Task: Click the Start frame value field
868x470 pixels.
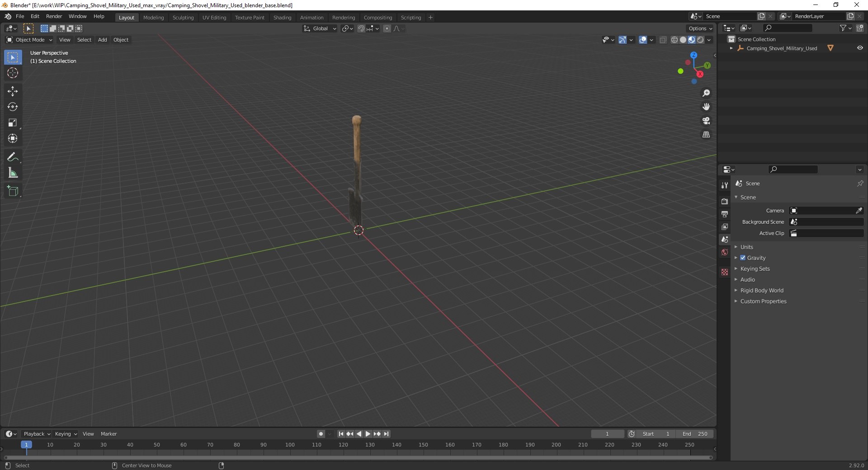Action: pyautogui.click(x=656, y=434)
